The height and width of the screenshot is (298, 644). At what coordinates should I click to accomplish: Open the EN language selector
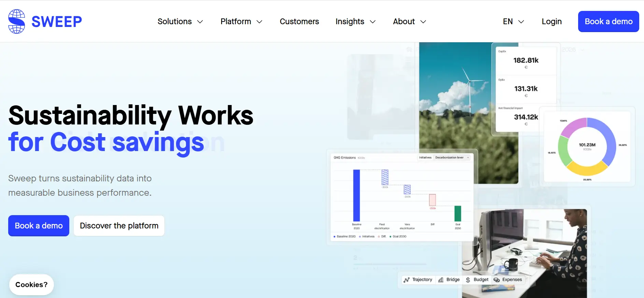coord(513,21)
